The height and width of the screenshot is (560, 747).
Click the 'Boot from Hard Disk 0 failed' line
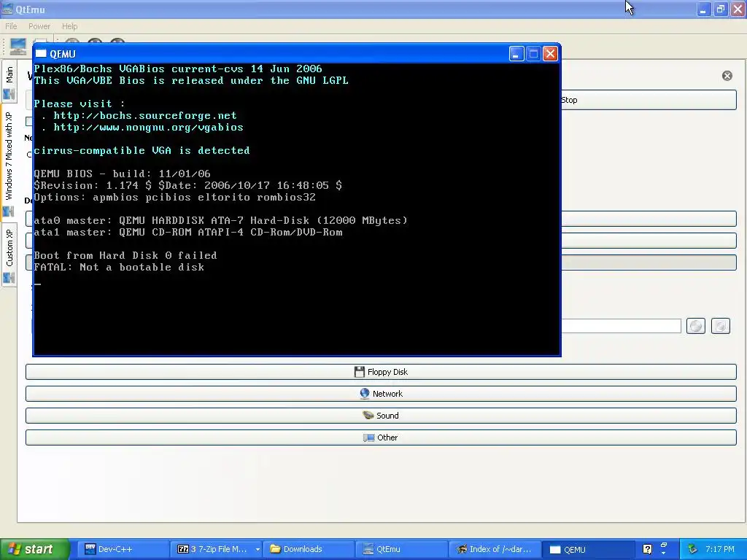point(125,256)
